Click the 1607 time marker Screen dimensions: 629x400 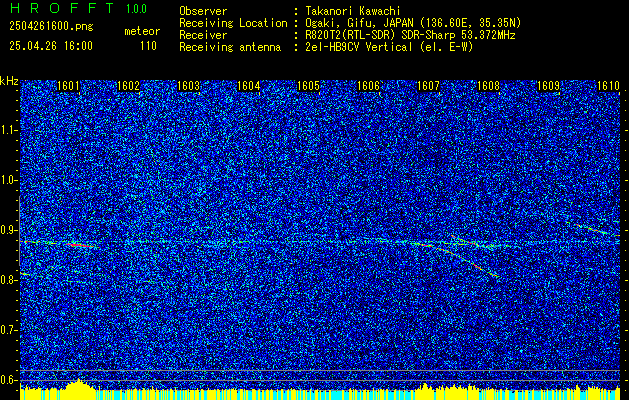pyautogui.click(x=428, y=86)
